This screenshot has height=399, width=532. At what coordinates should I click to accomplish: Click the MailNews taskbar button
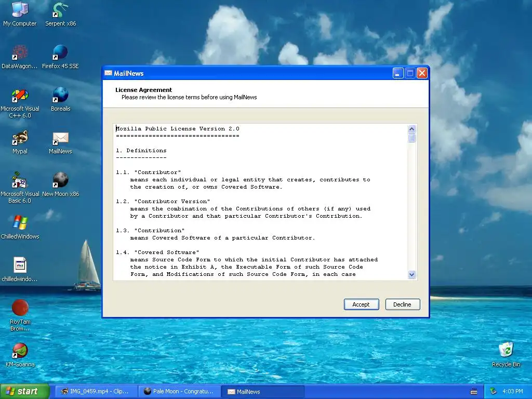[x=263, y=392]
